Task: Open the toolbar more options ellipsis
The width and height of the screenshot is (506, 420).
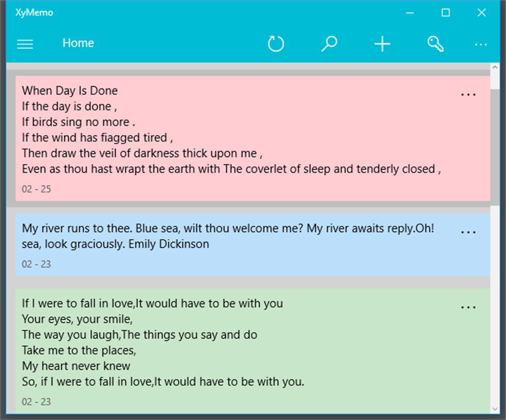Action: click(481, 45)
